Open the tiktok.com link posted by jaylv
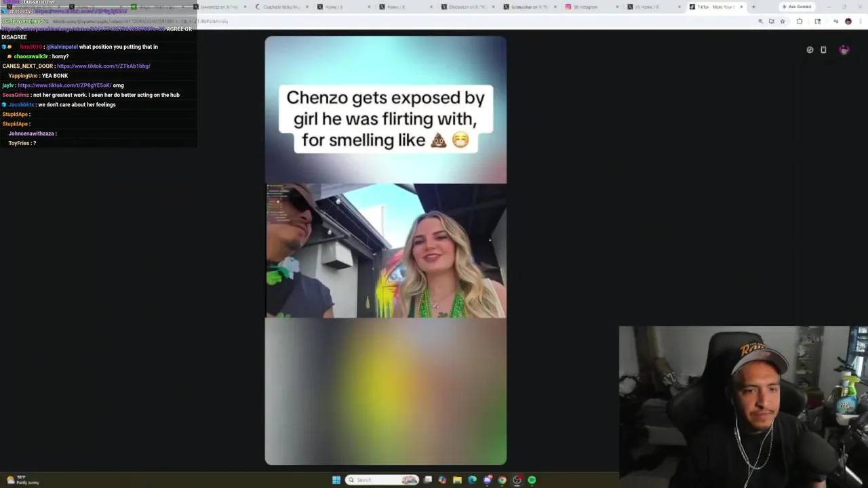This screenshot has height=488, width=868. tap(64, 85)
